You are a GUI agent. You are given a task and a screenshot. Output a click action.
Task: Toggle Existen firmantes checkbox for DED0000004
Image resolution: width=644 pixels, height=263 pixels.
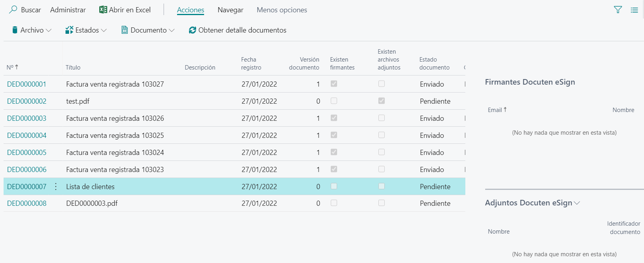tap(334, 135)
